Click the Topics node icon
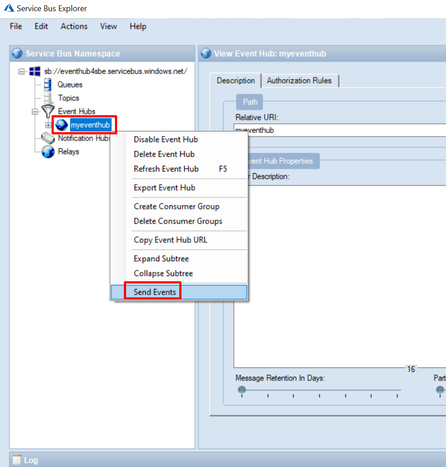The height and width of the screenshot is (467, 446). (x=48, y=98)
